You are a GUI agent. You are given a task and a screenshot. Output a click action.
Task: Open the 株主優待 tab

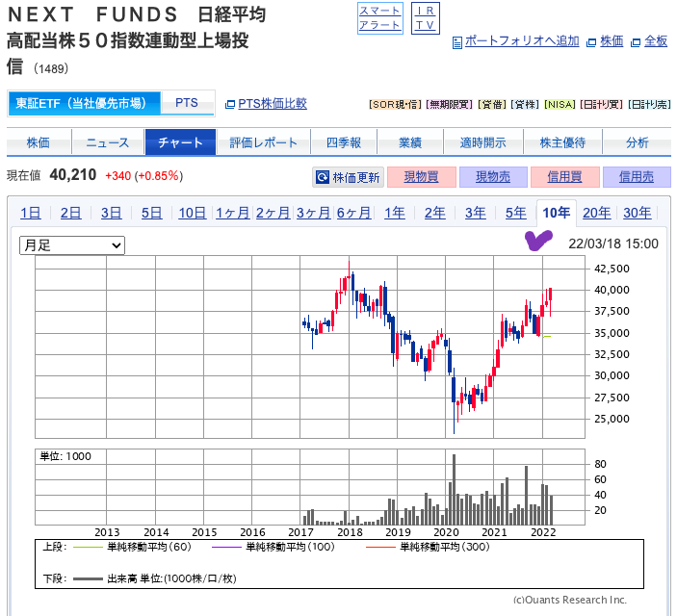point(562,142)
